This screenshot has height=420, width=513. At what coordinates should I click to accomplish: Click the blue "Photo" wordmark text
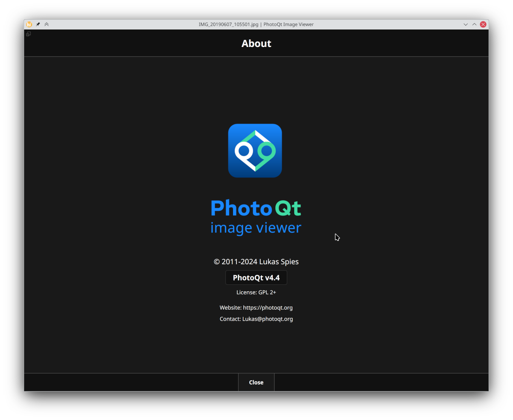[241, 208]
